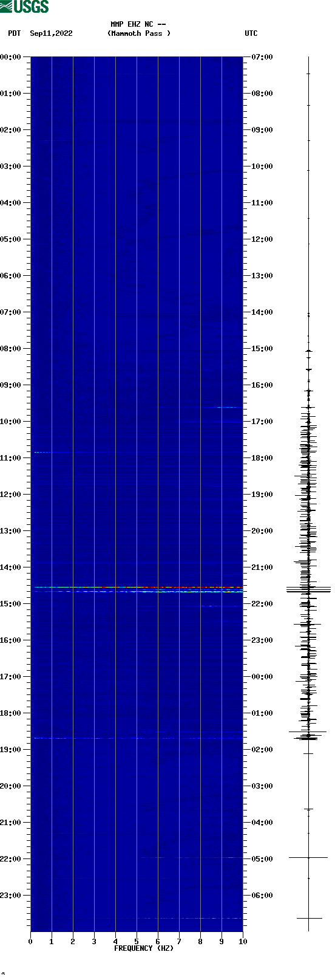The width and height of the screenshot is (335, 980).
Task: Select the 1 Hz frequency tick label
Action: (x=52, y=942)
